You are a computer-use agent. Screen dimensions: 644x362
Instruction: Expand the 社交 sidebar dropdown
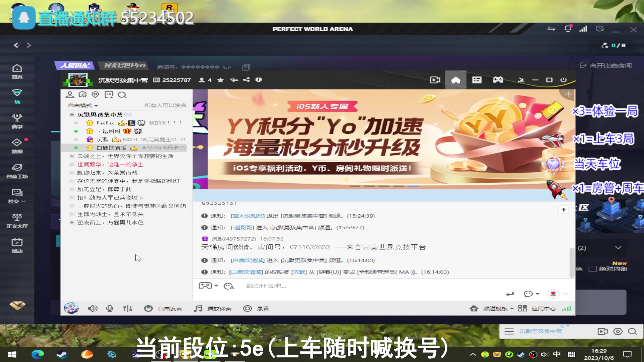pyautogui.click(x=17, y=196)
